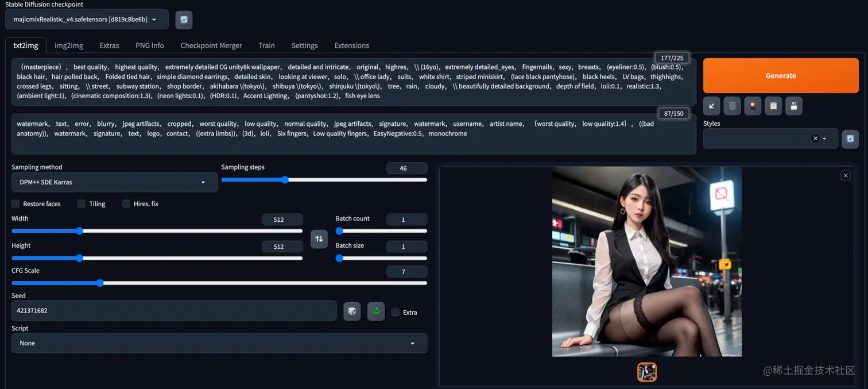Adjust the CFG Scale slider
The height and width of the screenshot is (389, 868).
point(219,283)
